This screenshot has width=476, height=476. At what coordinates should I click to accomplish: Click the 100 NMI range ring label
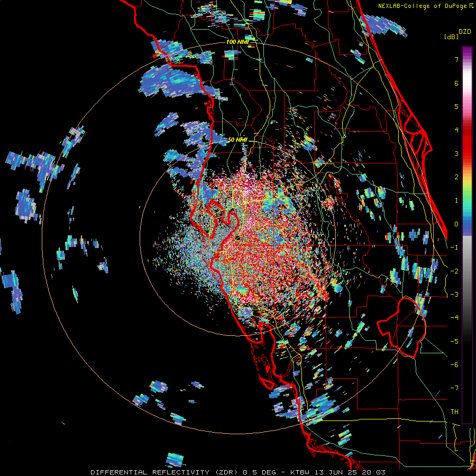[237, 42]
